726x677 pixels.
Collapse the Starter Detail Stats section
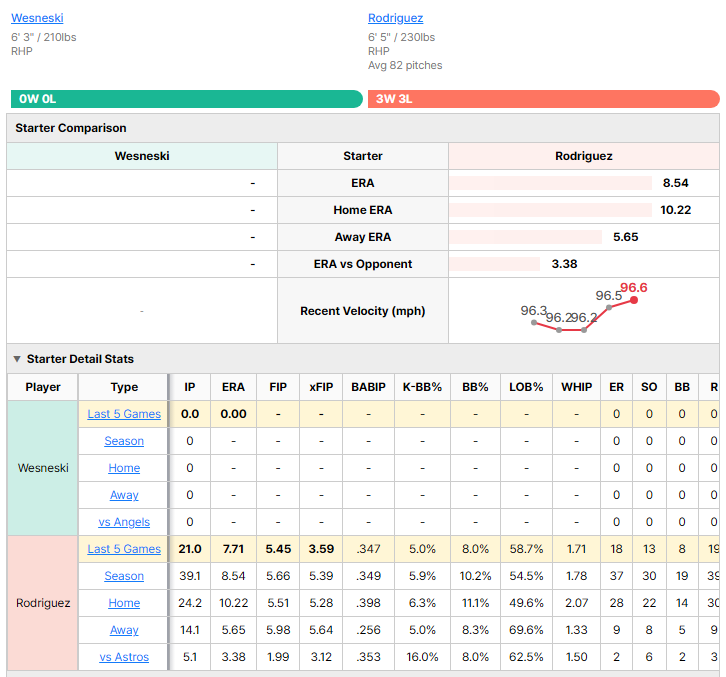coord(17,359)
